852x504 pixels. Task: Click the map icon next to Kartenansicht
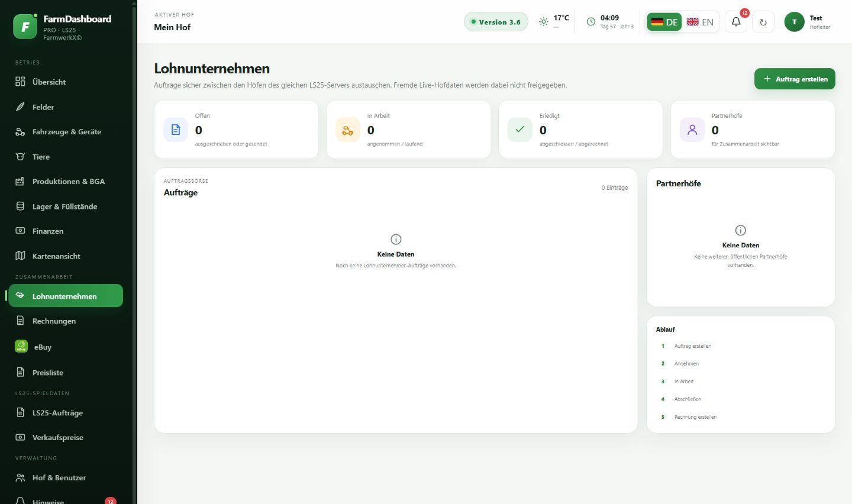[x=20, y=256]
